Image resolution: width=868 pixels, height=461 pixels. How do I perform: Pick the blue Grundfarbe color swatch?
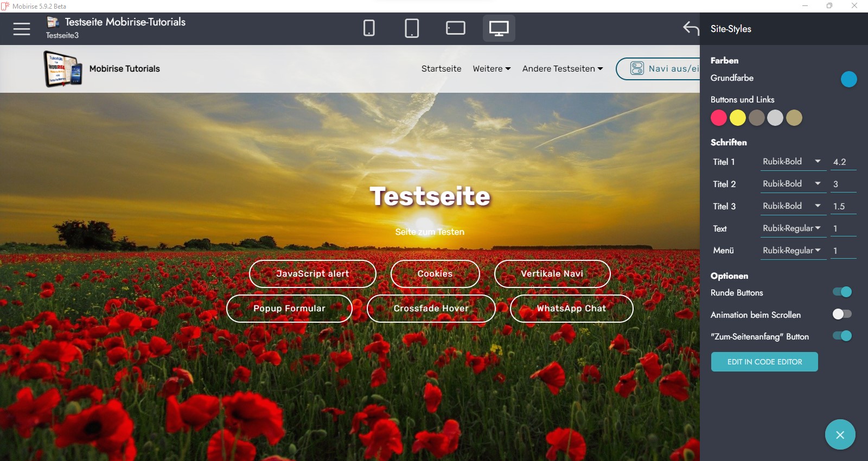coord(848,79)
